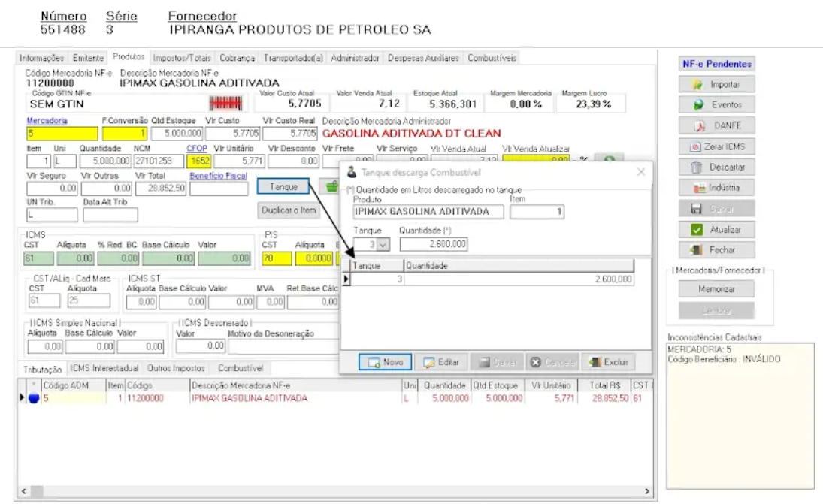Switch to the Despesas Auxiliares tab

[424, 58]
